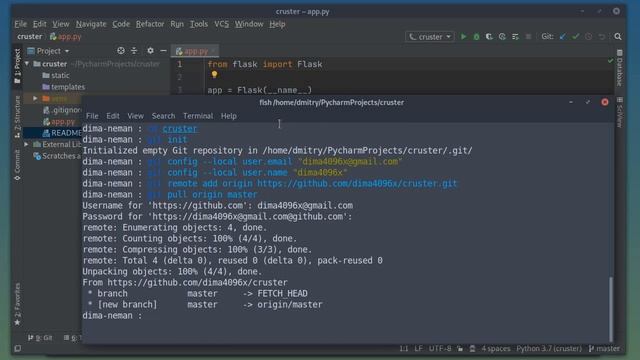Select app.py in the project tree
This screenshot has height=360, width=640.
point(59,122)
